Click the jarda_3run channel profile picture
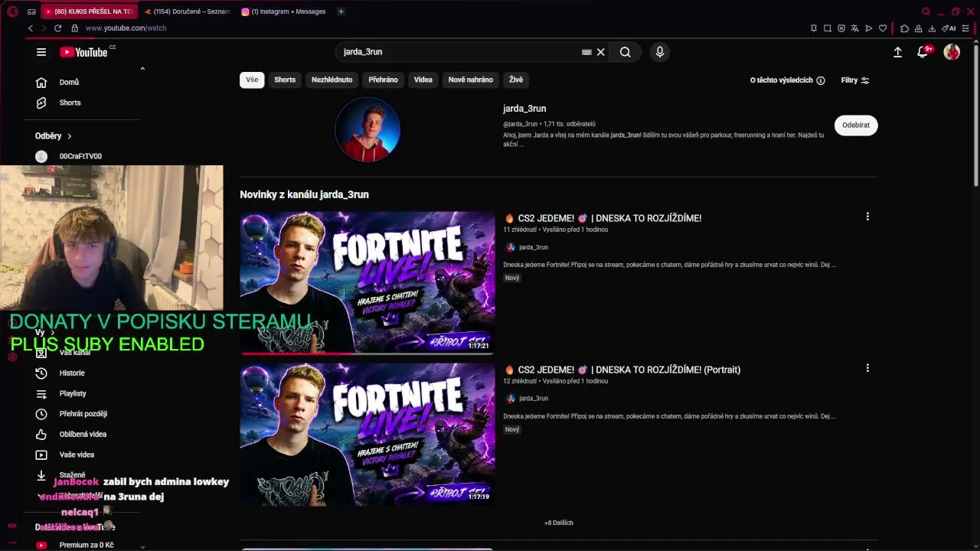The height and width of the screenshot is (551, 980). click(x=367, y=130)
